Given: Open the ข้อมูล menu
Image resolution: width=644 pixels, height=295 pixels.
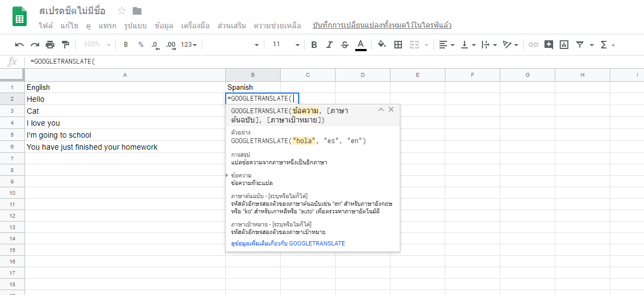Looking at the screenshot, I should tap(164, 26).
